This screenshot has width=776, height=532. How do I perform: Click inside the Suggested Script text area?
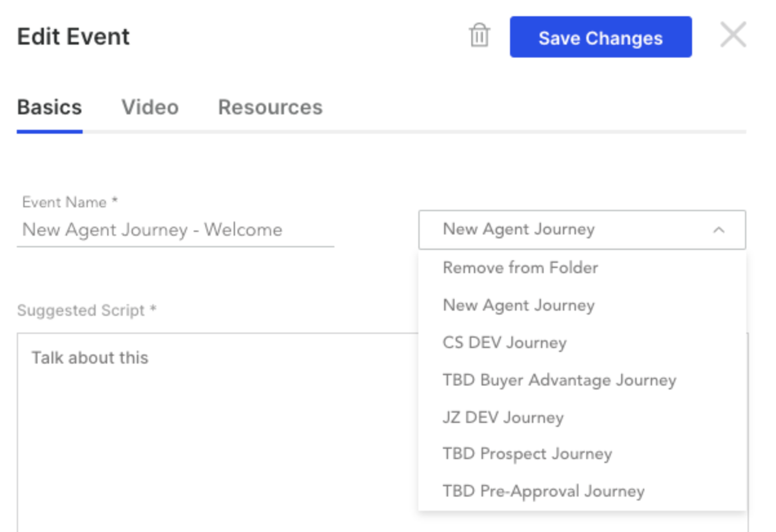(217, 433)
